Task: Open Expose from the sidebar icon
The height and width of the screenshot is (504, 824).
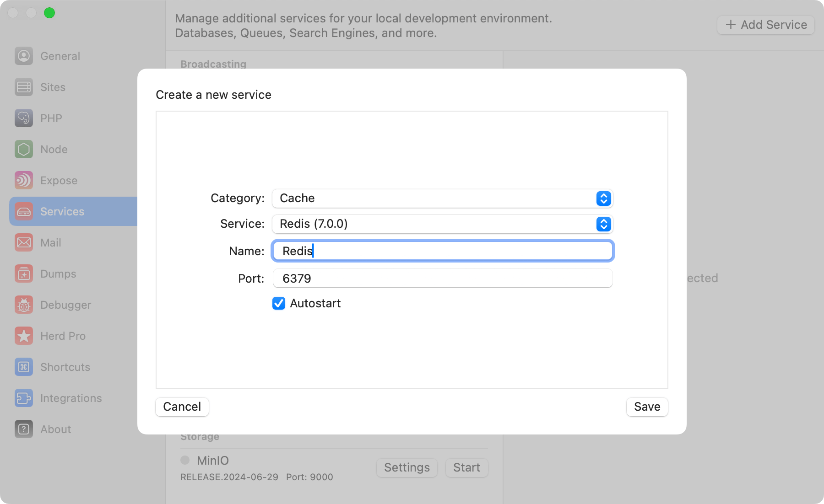Action: click(x=23, y=180)
